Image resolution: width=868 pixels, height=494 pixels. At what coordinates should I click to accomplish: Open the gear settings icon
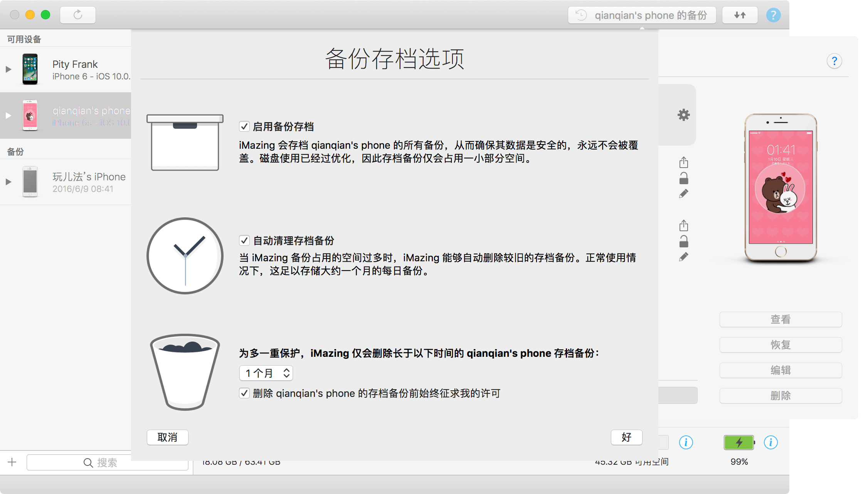[683, 115]
